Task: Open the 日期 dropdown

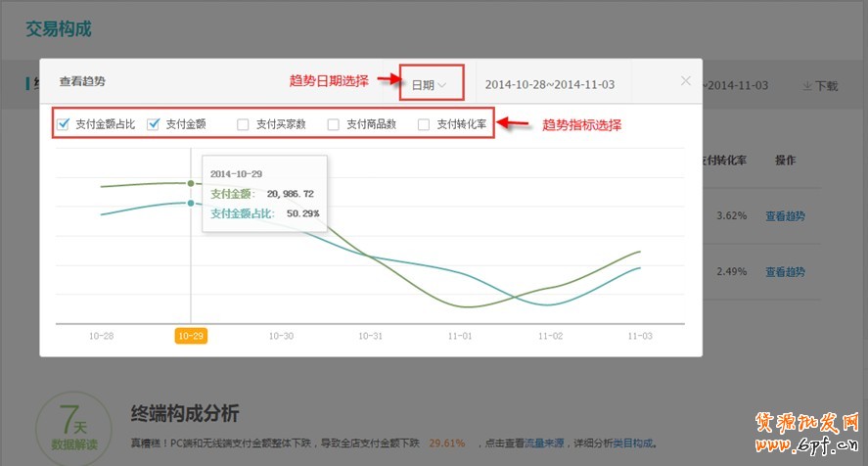Action: 429,85
